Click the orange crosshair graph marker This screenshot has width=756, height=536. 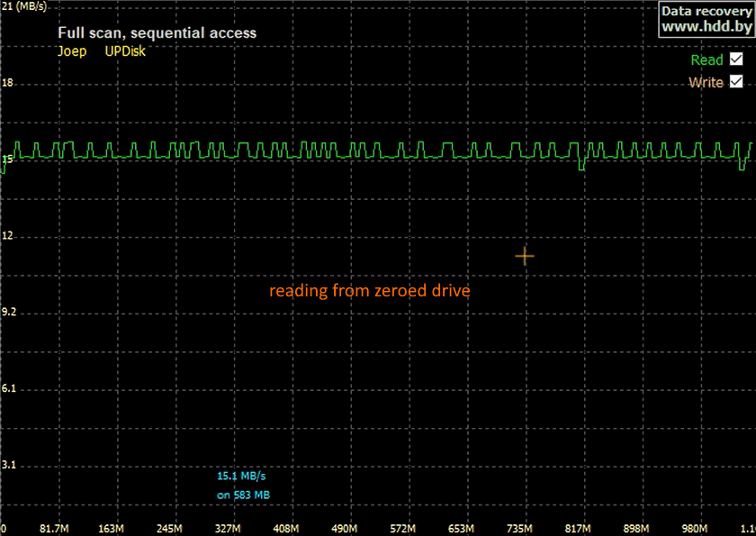(525, 256)
